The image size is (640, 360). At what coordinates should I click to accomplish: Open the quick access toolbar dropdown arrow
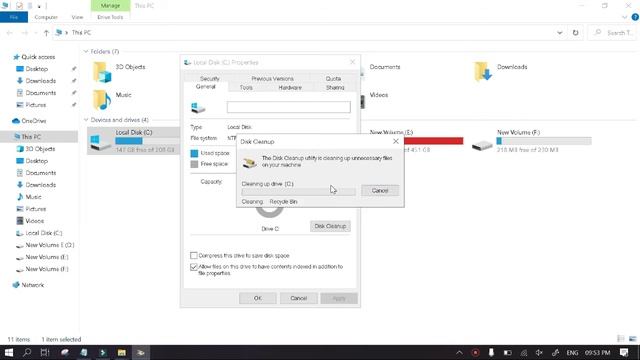tap(39, 6)
